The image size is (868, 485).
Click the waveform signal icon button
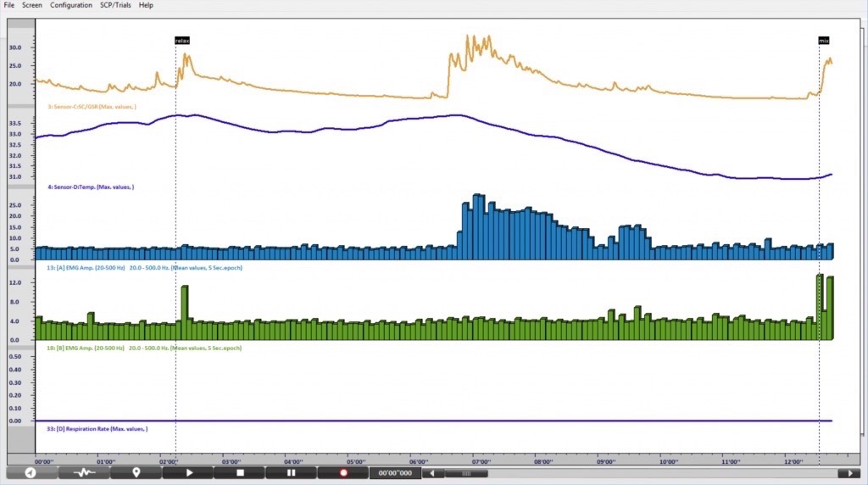[84, 473]
